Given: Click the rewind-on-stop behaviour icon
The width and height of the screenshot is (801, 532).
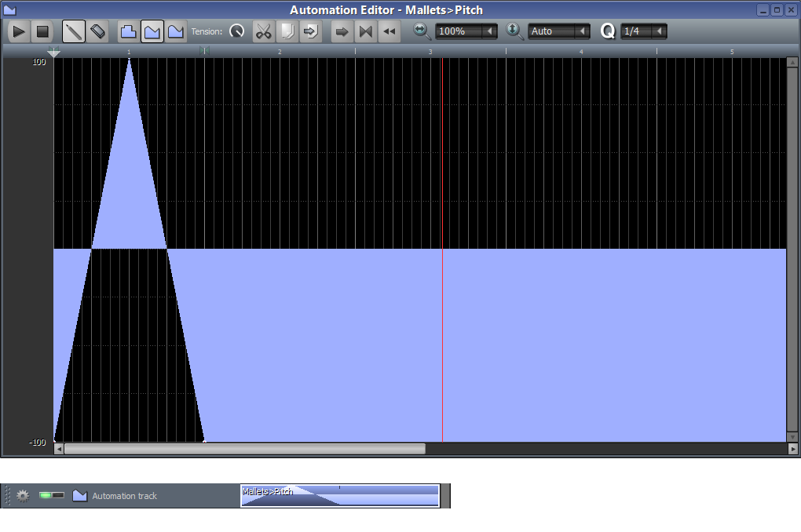Looking at the screenshot, I should point(389,31).
